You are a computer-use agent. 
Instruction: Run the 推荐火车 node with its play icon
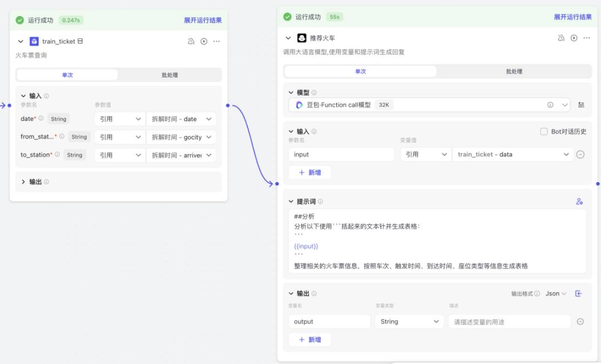[x=574, y=38]
